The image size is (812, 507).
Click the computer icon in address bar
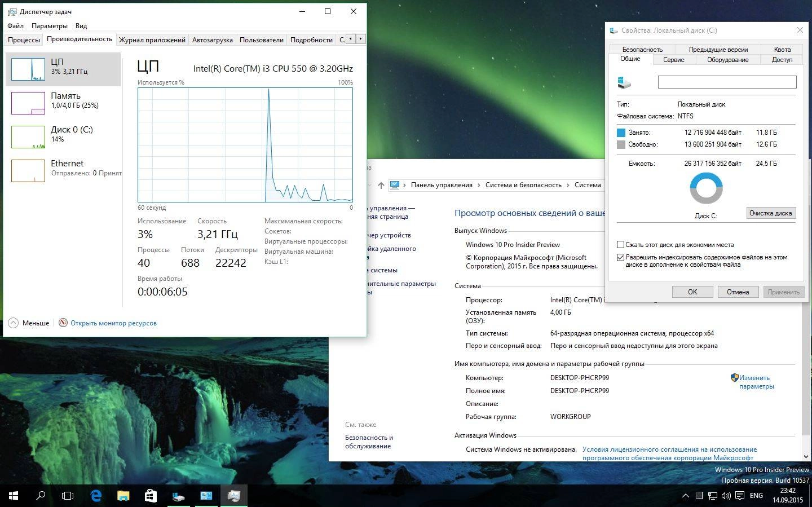[x=395, y=185]
